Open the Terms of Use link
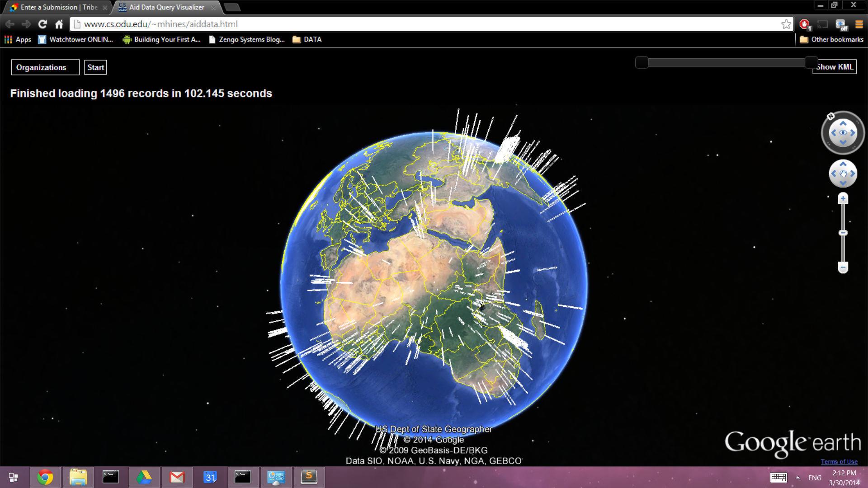 pos(839,462)
